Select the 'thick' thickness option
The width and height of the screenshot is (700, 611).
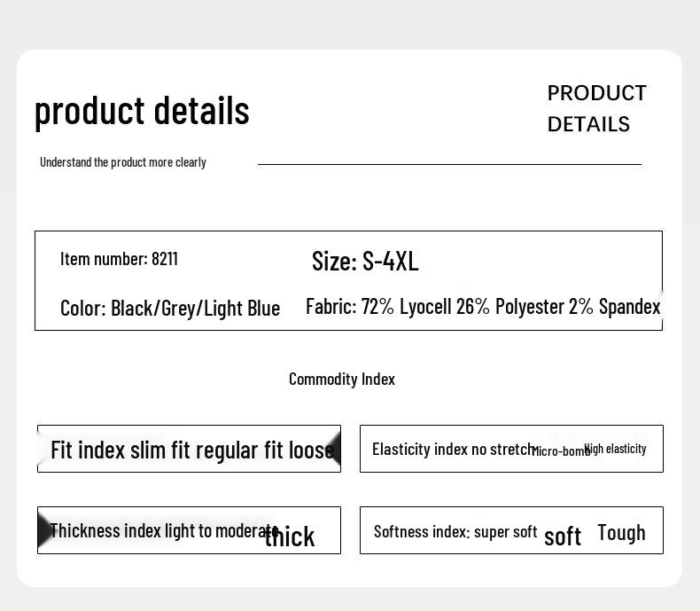point(290,537)
